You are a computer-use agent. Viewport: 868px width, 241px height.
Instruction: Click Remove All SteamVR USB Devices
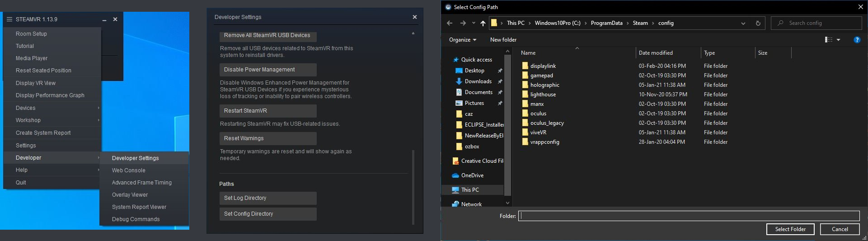click(x=267, y=36)
